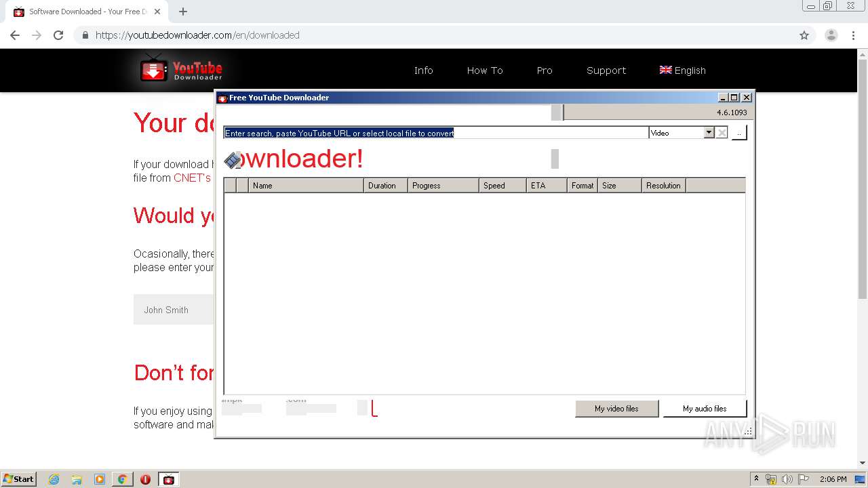This screenshot has height=488, width=868.
Task: Select the Software Downloaded browser tab
Action: pos(87,12)
